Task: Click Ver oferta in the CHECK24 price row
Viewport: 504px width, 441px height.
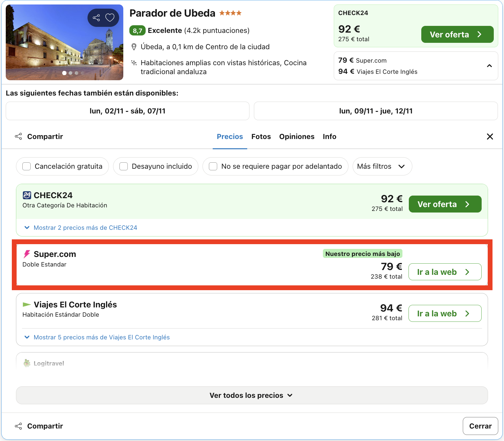Action: tap(445, 204)
